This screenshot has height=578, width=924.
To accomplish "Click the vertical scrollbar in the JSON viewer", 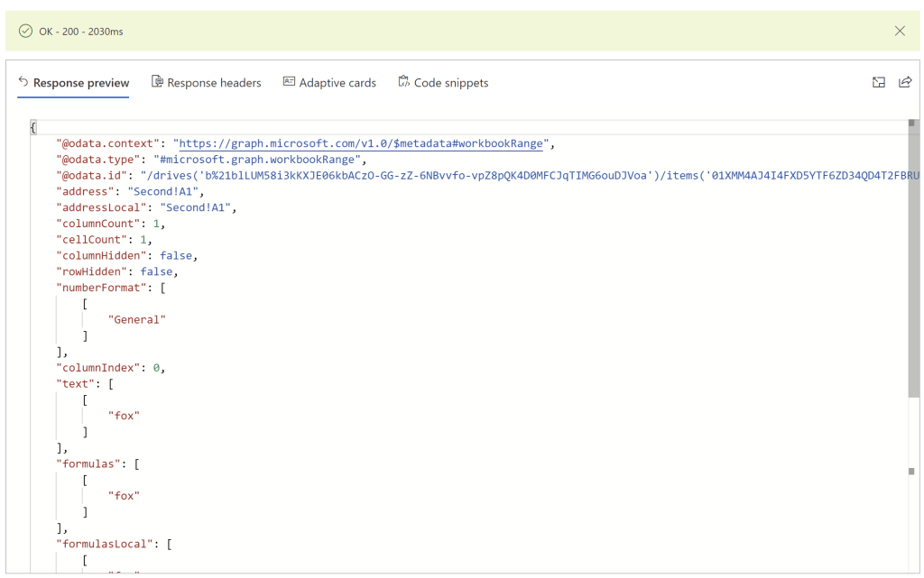I will coord(912,271).
